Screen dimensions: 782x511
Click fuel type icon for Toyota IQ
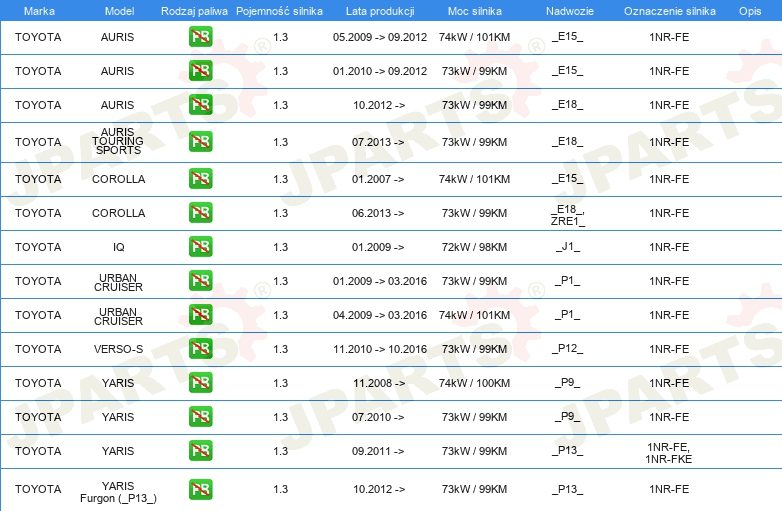[x=200, y=247]
